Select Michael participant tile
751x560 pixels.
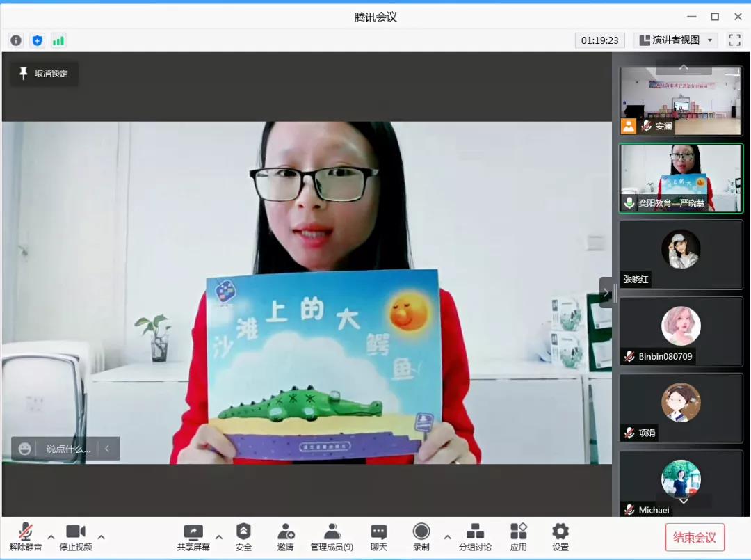point(681,484)
